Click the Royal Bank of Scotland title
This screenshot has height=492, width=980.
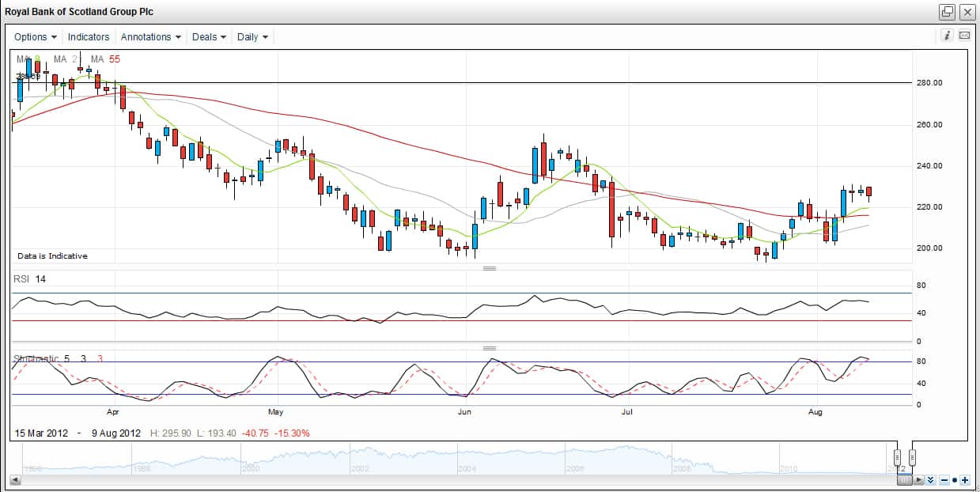point(79,12)
